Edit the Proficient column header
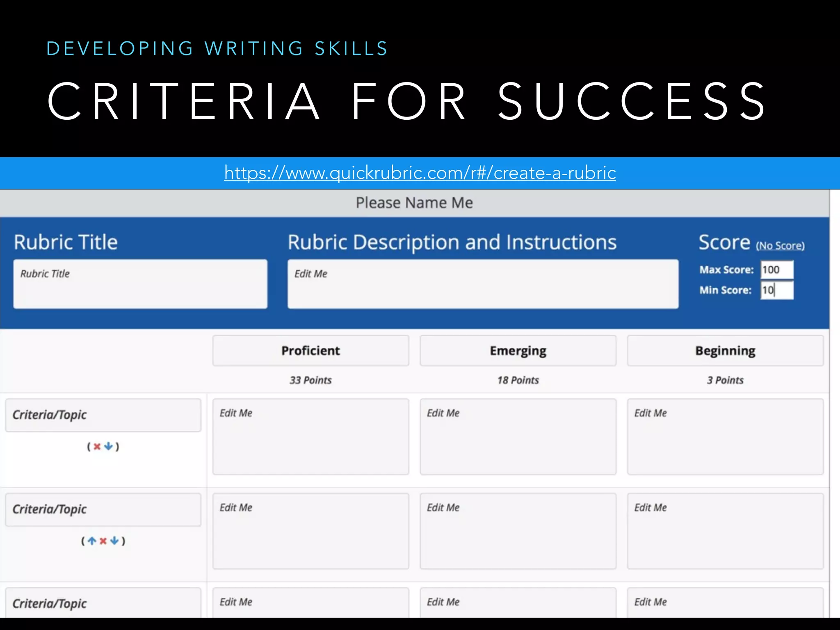This screenshot has width=840, height=630. [x=310, y=351]
